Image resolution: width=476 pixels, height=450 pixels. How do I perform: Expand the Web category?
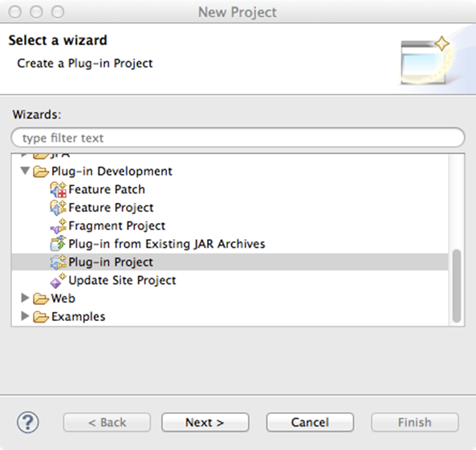25,298
